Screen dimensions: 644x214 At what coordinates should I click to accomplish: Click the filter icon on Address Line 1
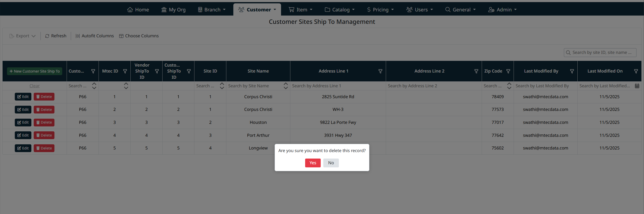tap(380, 71)
